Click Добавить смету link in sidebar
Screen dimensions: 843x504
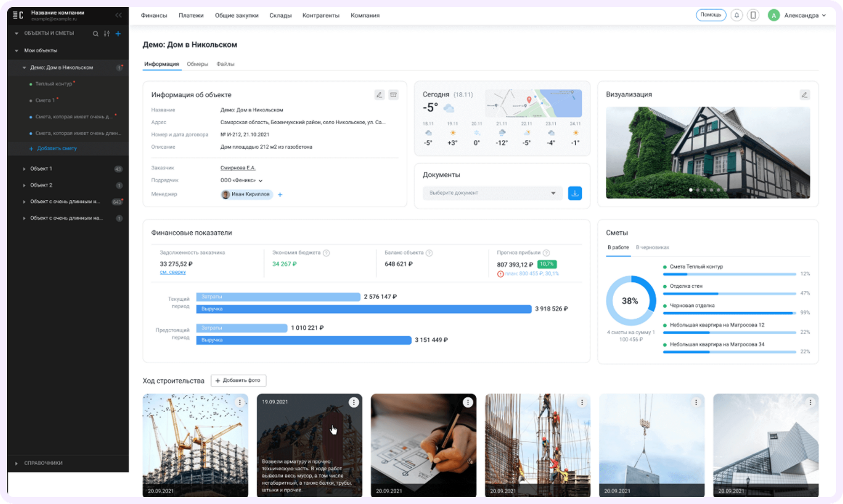[53, 148]
